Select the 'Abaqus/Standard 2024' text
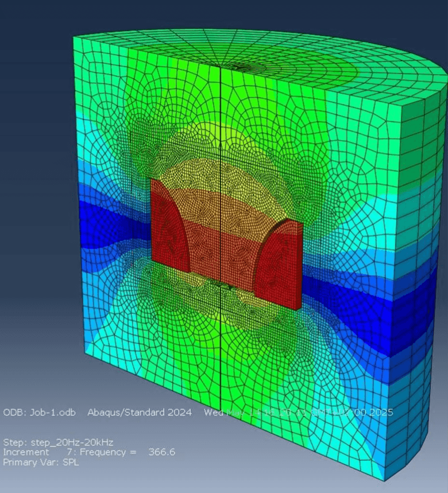The image size is (448, 493). click(140, 412)
